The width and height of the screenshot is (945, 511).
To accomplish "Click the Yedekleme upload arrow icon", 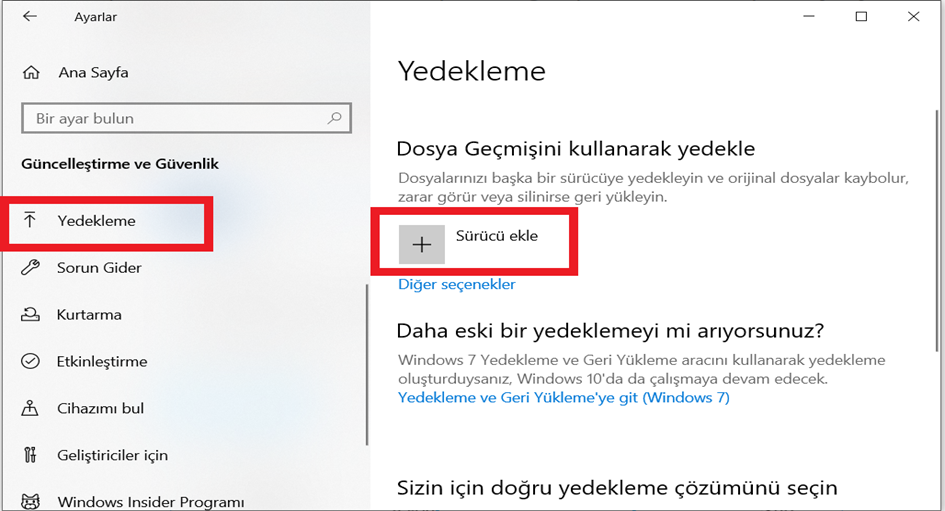I will 30,220.
